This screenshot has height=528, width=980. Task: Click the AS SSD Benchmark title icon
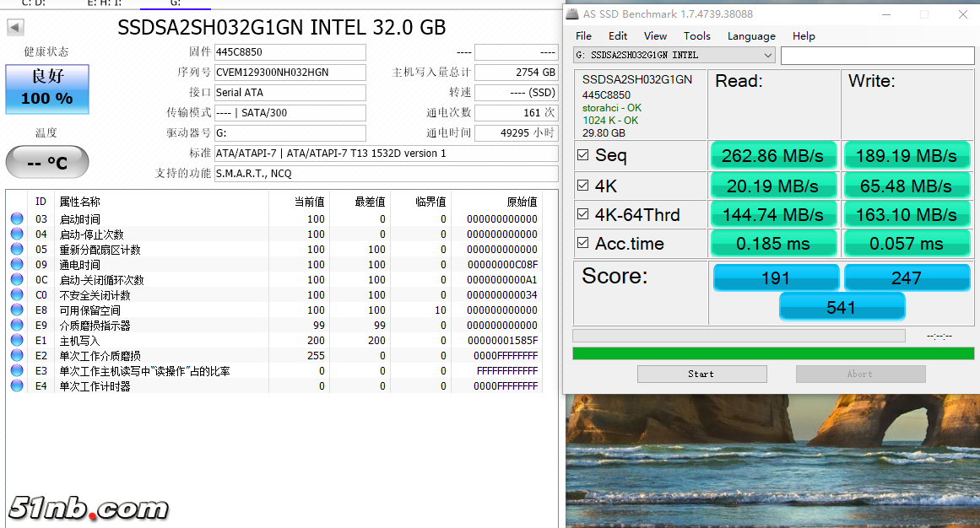(572, 14)
